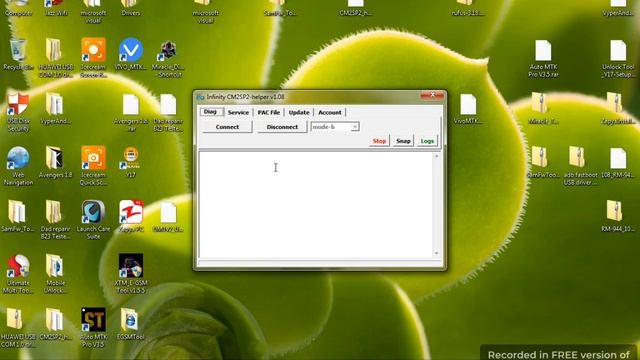This screenshot has width=640, height=360.
Task: Open the Account tab
Action: coord(330,112)
